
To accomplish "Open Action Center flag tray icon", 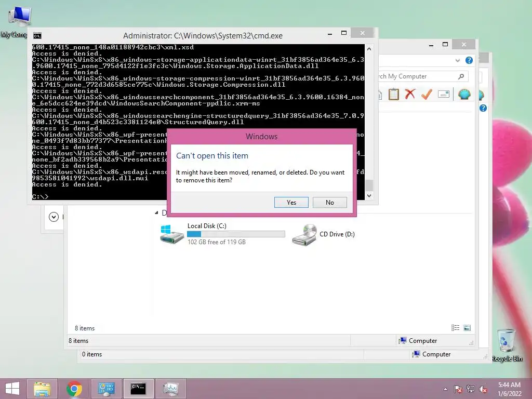I will pyautogui.click(x=458, y=389).
